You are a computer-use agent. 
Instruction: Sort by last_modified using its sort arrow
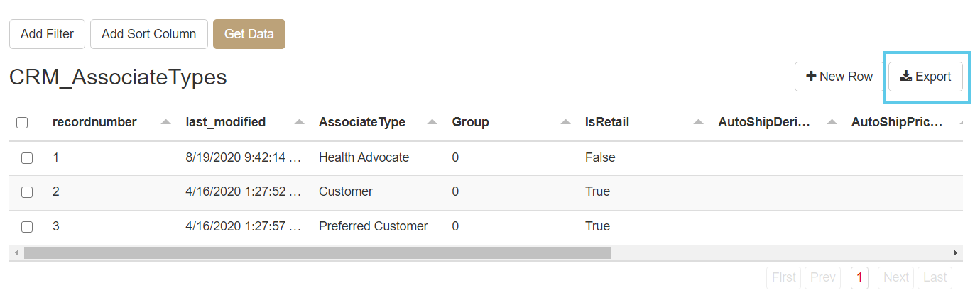[x=299, y=122]
